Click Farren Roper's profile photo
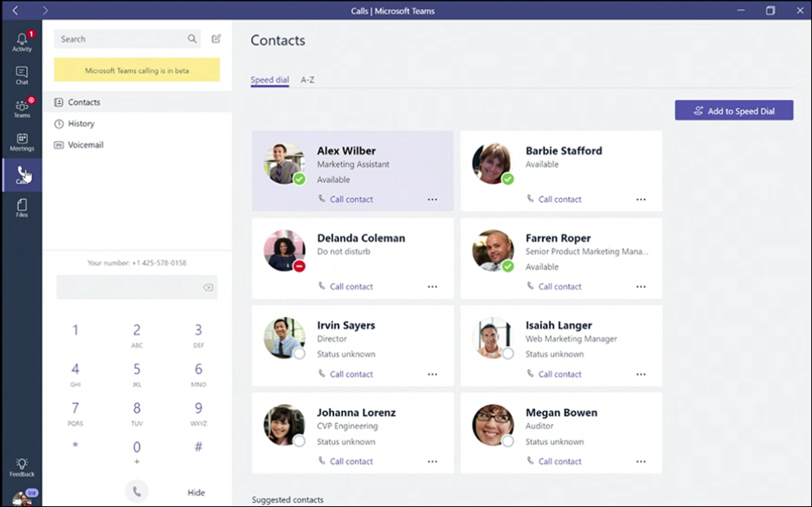The height and width of the screenshot is (507, 812). pos(493,250)
